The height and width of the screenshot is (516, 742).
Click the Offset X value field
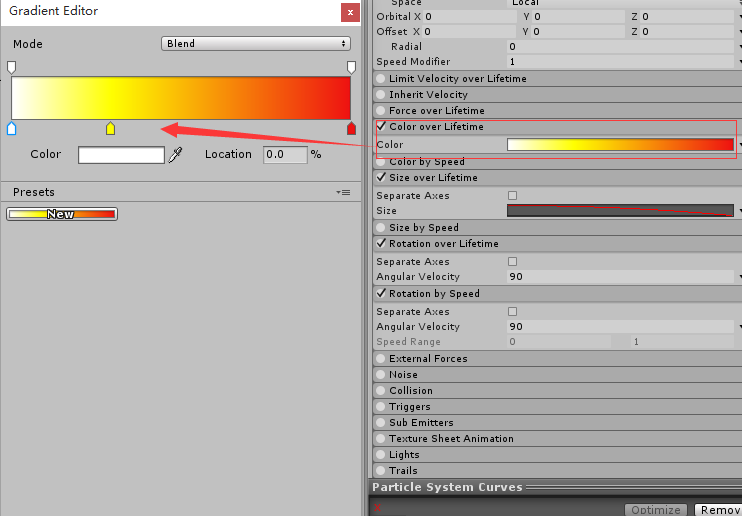pyautogui.click(x=470, y=32)
